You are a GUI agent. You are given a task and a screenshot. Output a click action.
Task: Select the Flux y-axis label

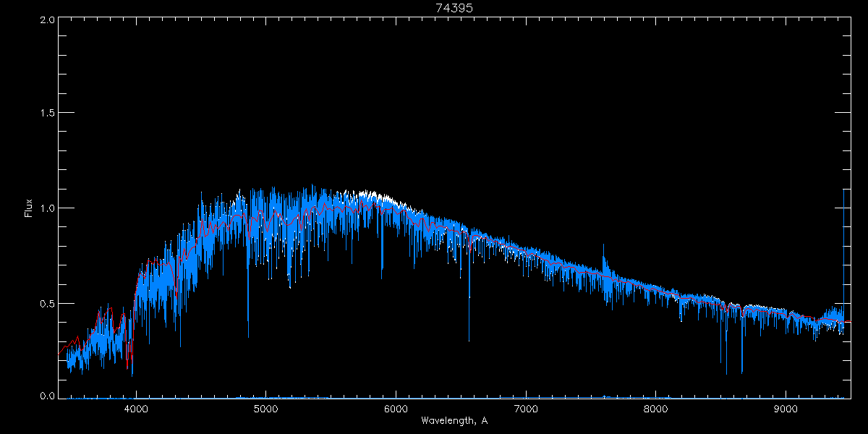click(x=28, y=208)
